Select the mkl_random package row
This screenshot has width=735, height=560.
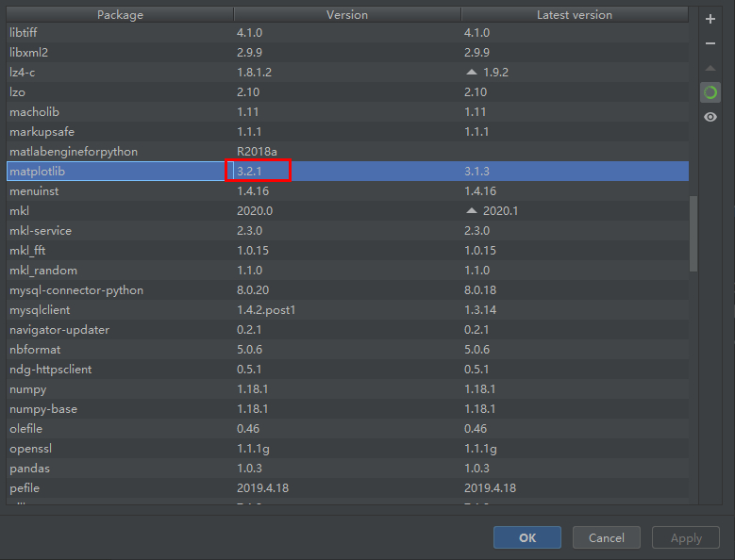point(347,271)
